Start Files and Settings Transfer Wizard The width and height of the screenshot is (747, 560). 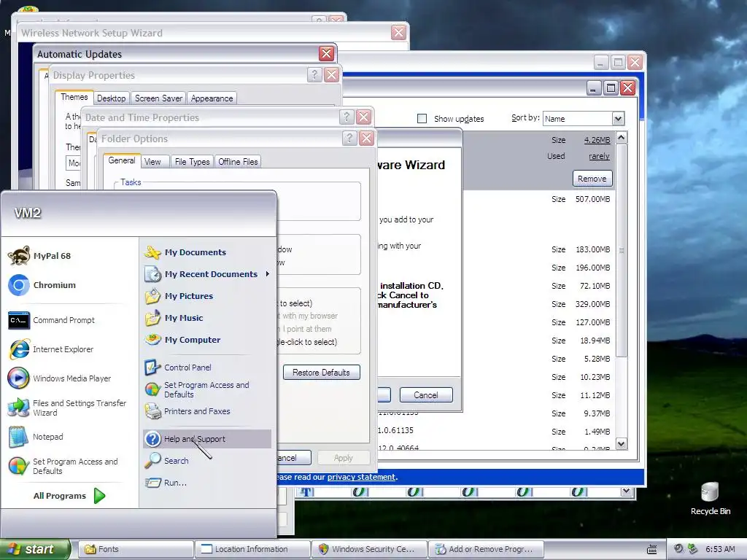[x=67, y=408]
